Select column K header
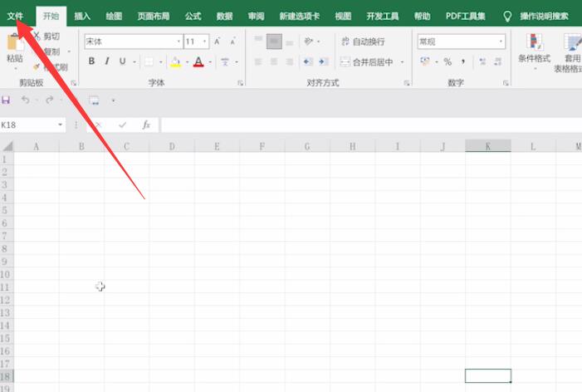 [x=488, y=146]
